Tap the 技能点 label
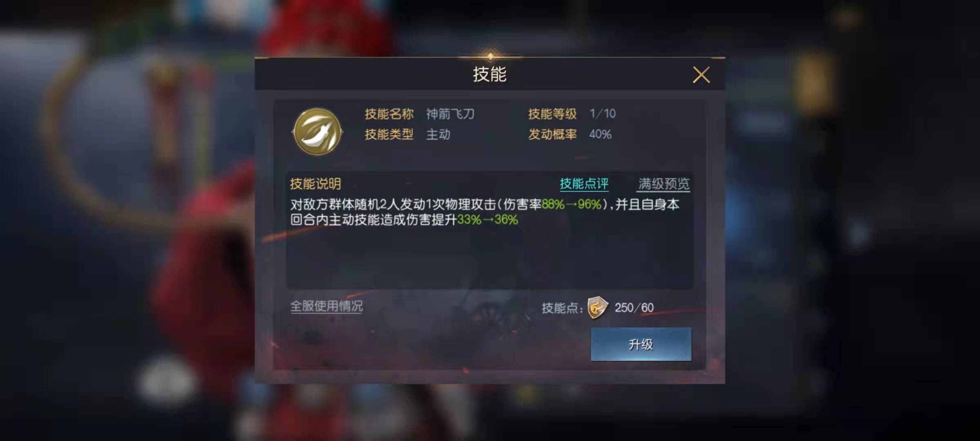The height and width of the screenshot is (441, 980). pyautogui.click(x=562, y=308)
